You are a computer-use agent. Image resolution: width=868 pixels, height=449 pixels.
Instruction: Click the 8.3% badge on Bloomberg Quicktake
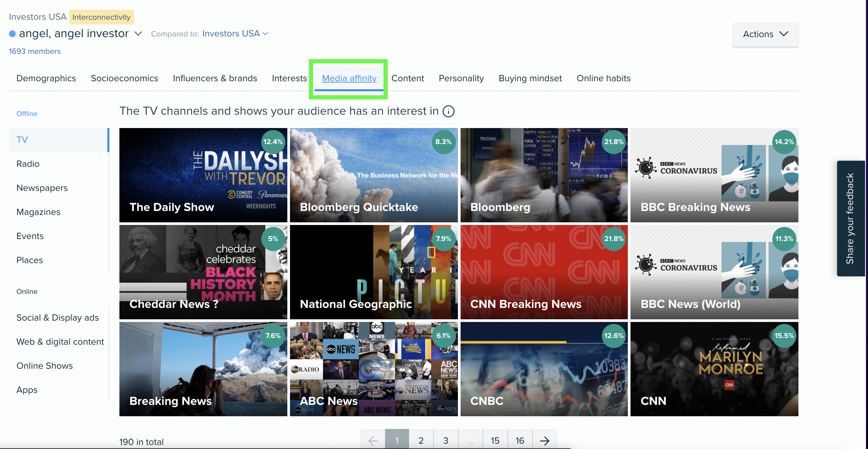coord(444,142)
